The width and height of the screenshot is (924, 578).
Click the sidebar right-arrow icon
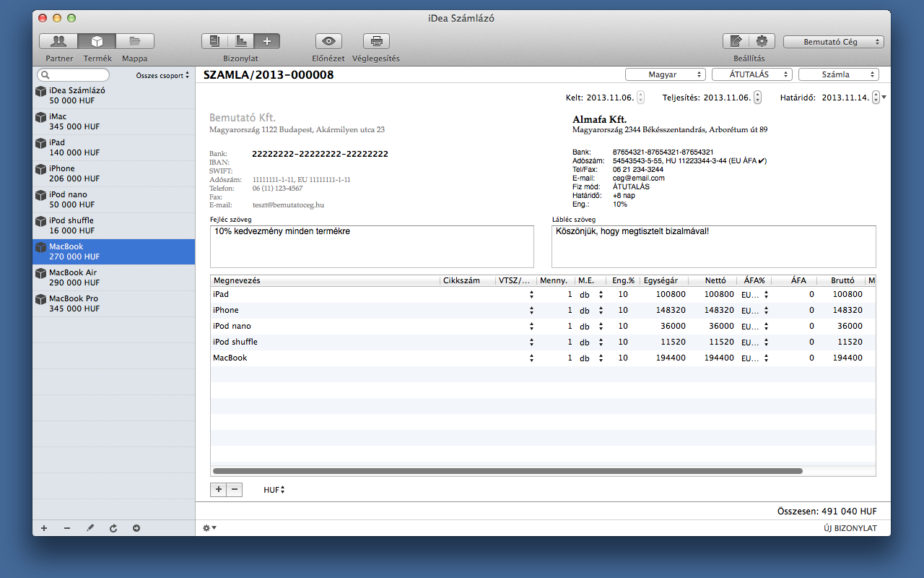click(x=136, y=528)
